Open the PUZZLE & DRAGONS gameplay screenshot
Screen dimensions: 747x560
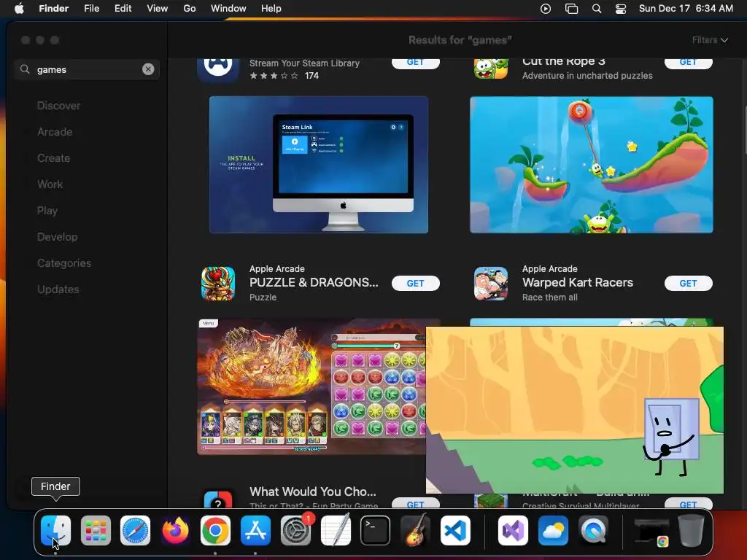tap(311, 386)
